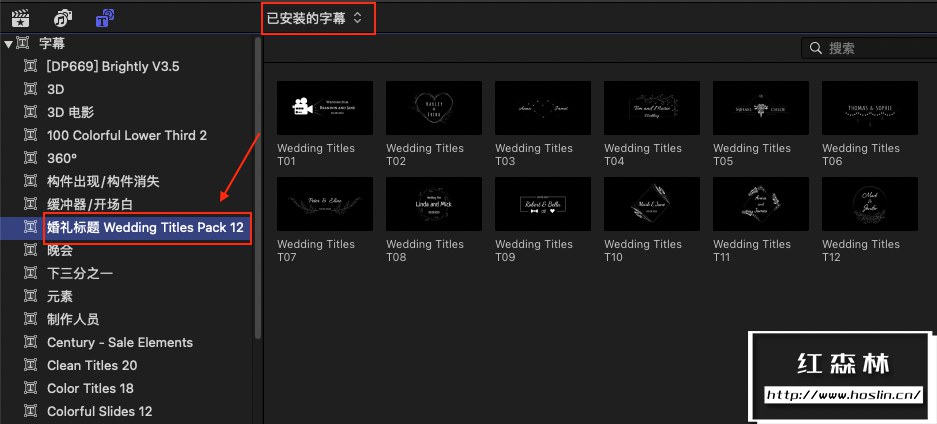Select Colorful Slides 12 category

tap(100, 411)
